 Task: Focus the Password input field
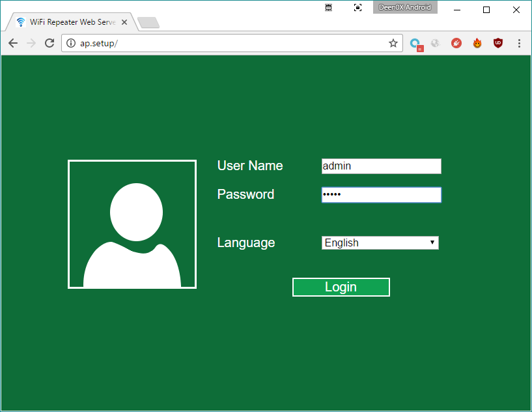382,195
